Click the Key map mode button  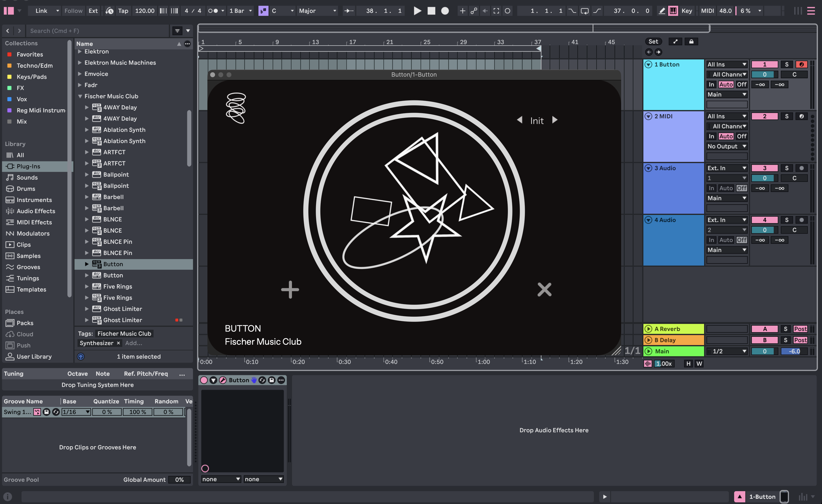(x=687, y=11)
